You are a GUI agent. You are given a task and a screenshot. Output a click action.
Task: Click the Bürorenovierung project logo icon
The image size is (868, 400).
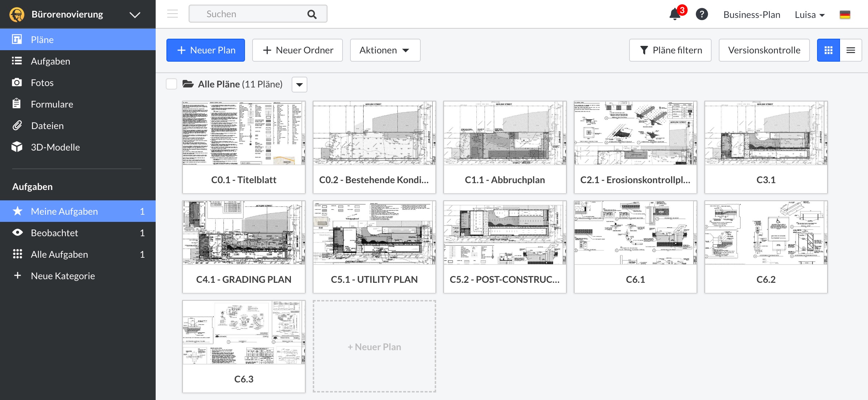(17, 15)
